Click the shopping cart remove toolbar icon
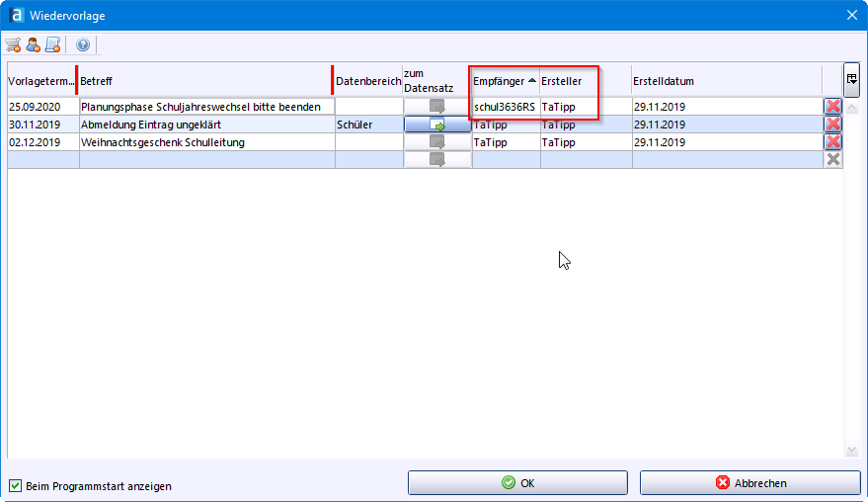Image resolution: width=868 pixels, height=502 pixels. point(13,44)
